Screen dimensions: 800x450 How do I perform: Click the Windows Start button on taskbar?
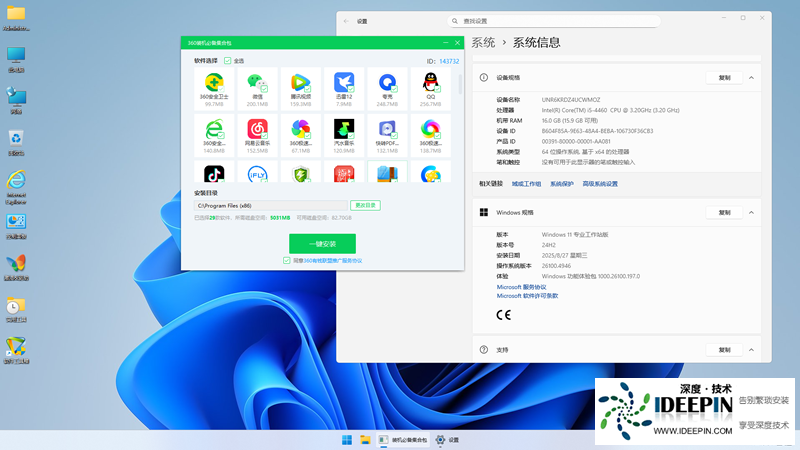(x=347, y=440)
